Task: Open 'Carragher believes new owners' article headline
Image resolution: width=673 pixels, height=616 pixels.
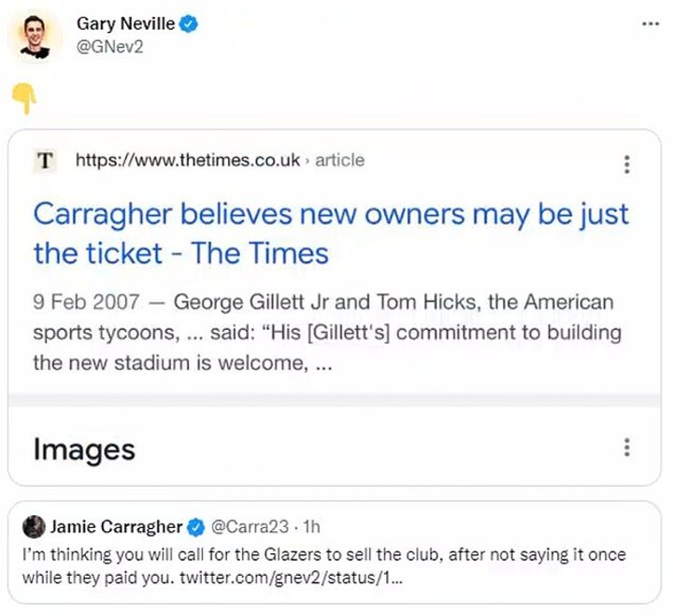Action: pyautogui.click(x=331, y=234)
